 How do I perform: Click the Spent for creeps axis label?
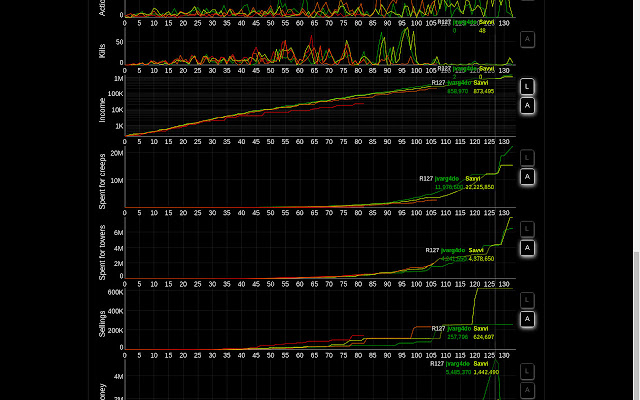(x=102, y=181)
